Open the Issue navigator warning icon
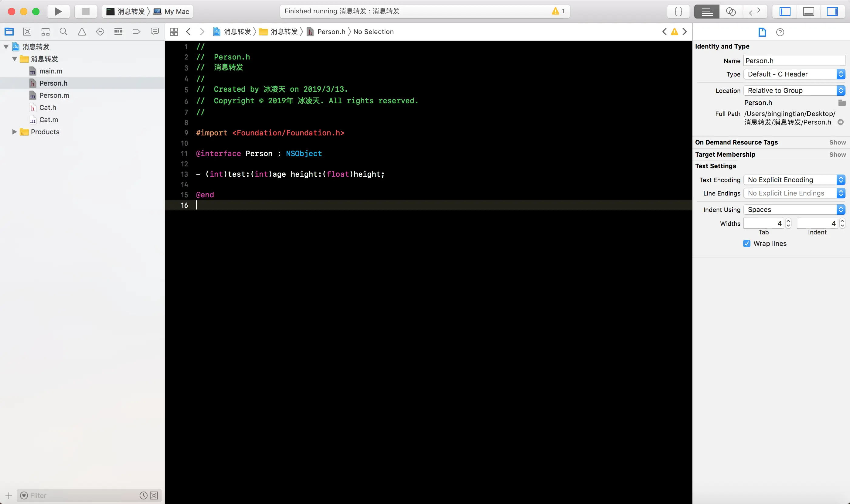 tap(82, 32)
